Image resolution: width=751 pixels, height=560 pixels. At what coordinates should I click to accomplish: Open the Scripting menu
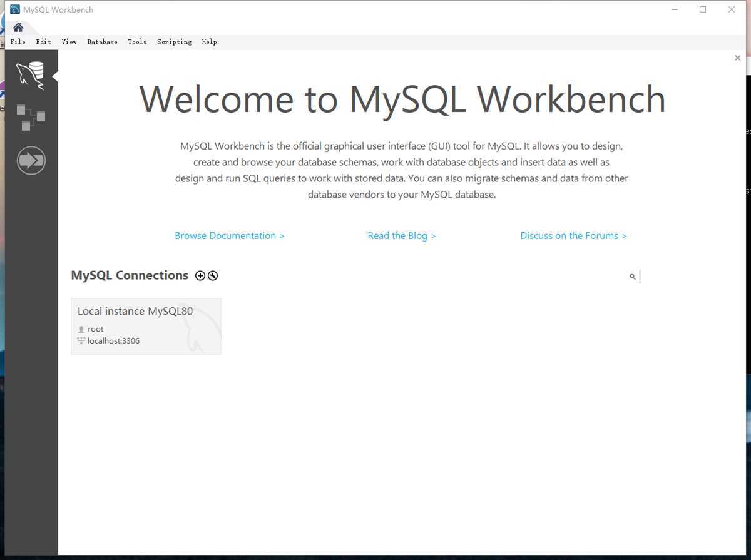coord(174,42)
